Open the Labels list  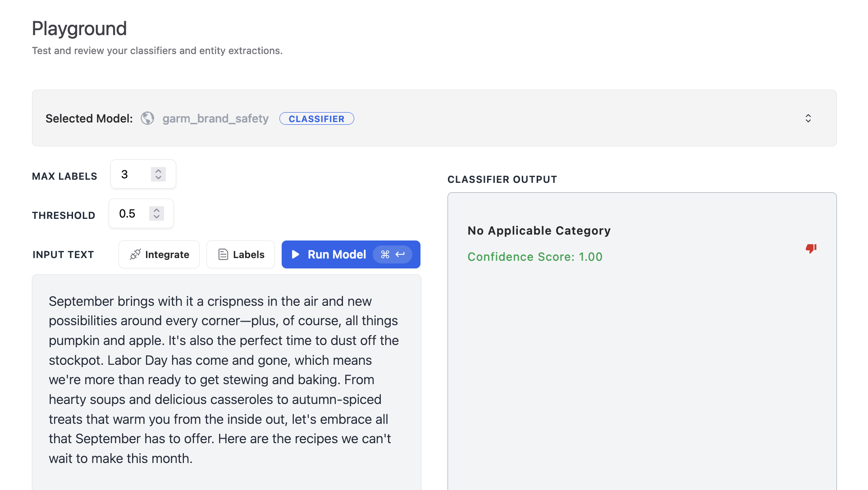pyautogui.click(x=241, y=254)
